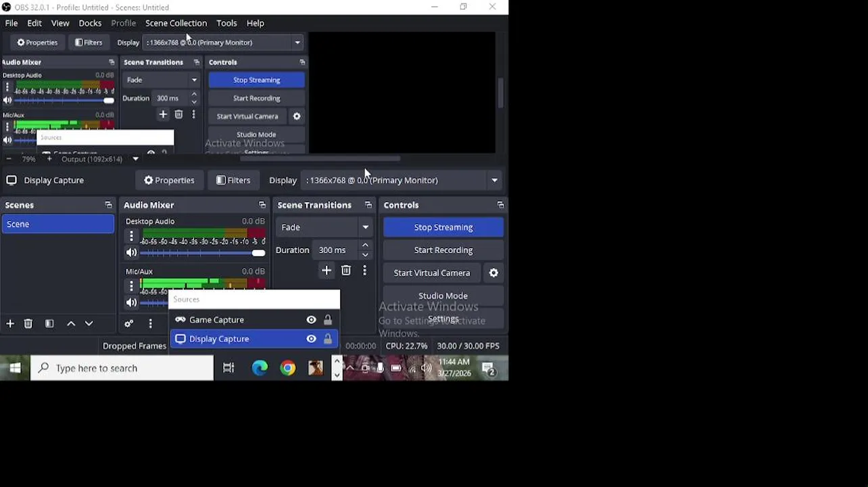The image size is (868, 487).
Task: Toggle lock on Display Capture source
Action: pos(328,339)
